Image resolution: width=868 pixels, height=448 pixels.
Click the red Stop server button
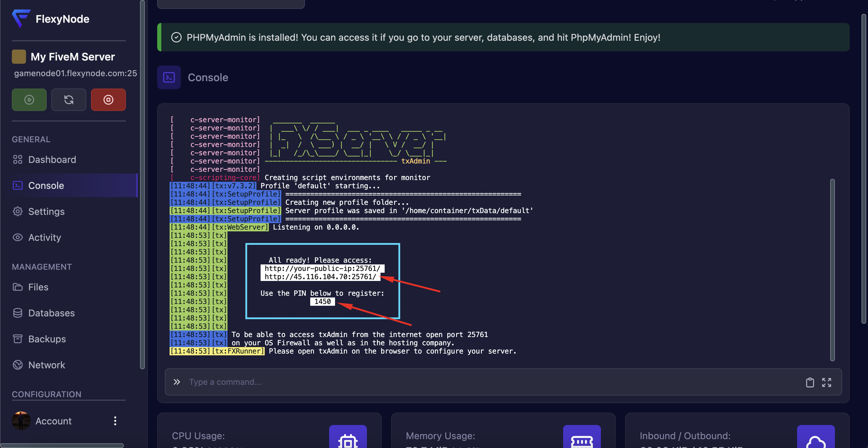(108, 100)
